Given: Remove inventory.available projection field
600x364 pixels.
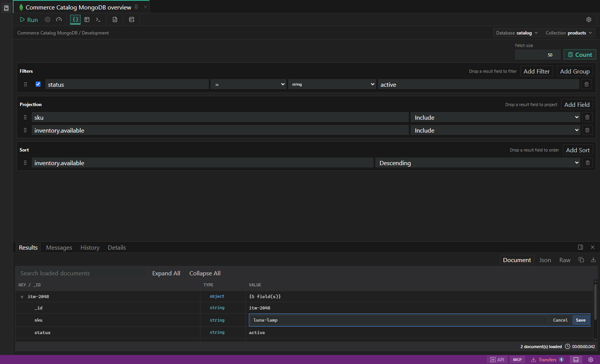Looking at the screenshot, I should coord(587,130).
